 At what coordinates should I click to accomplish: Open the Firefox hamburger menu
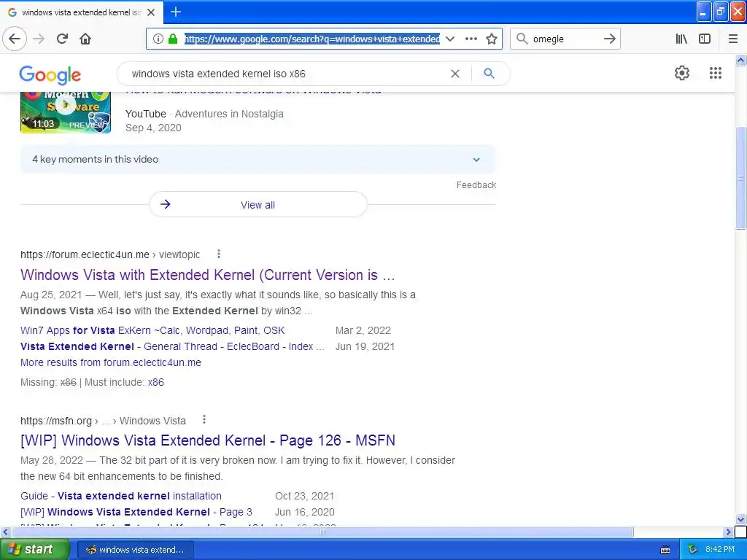tap(733, 39)
